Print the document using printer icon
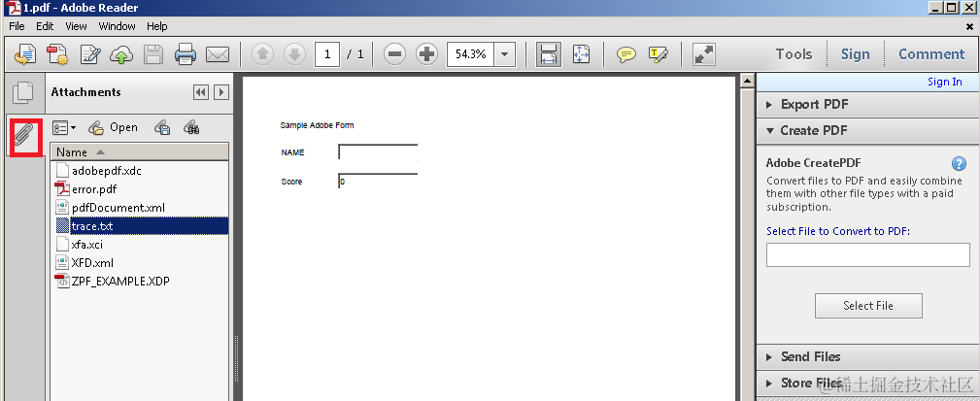Viewport: 980px width, 401px height. [186, 54]
